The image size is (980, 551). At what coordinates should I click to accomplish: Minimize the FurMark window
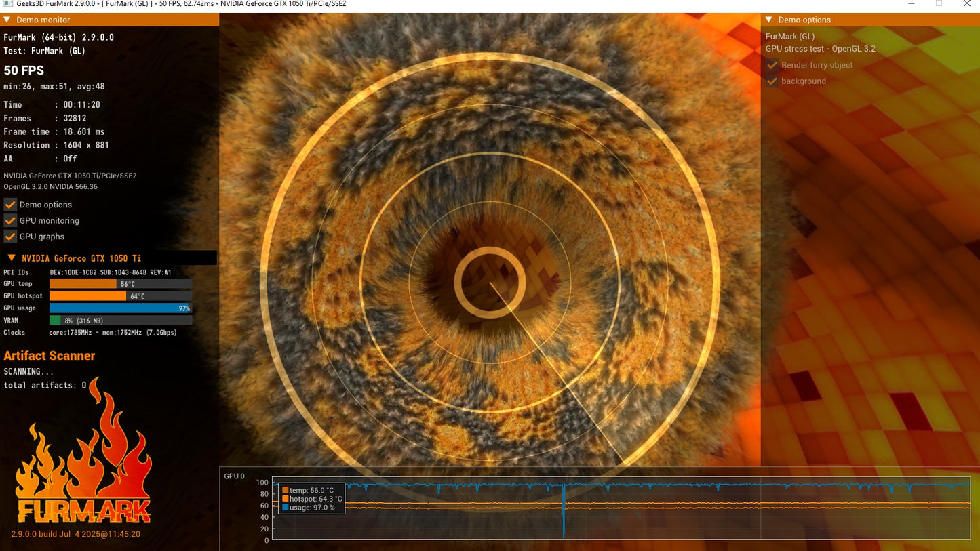pos(911,4)
